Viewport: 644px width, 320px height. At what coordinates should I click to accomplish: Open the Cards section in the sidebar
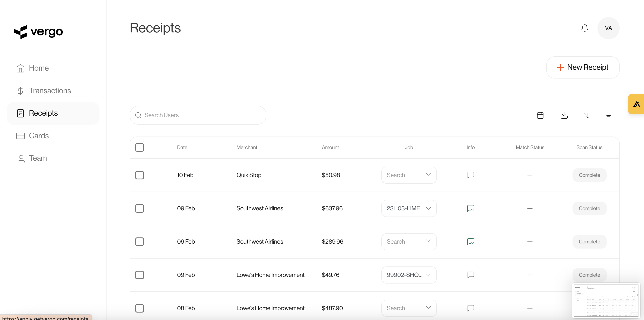point(39,136)
